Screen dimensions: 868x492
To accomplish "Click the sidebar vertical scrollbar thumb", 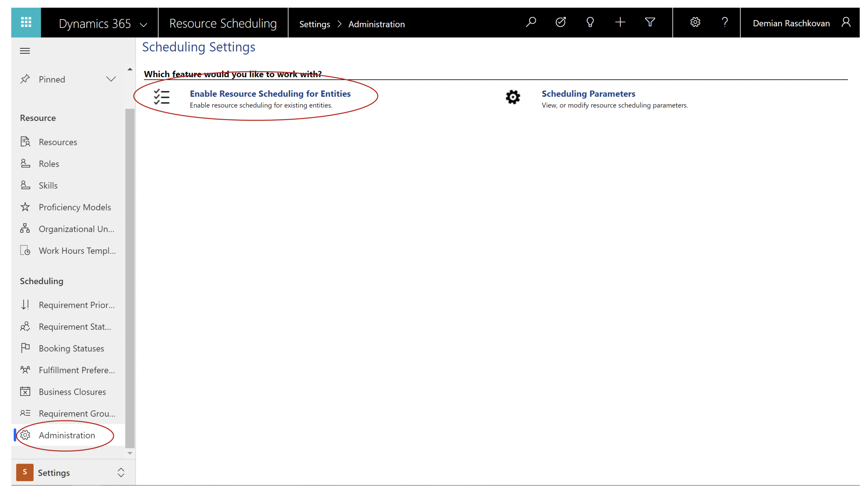I will (x=130, y=278).
